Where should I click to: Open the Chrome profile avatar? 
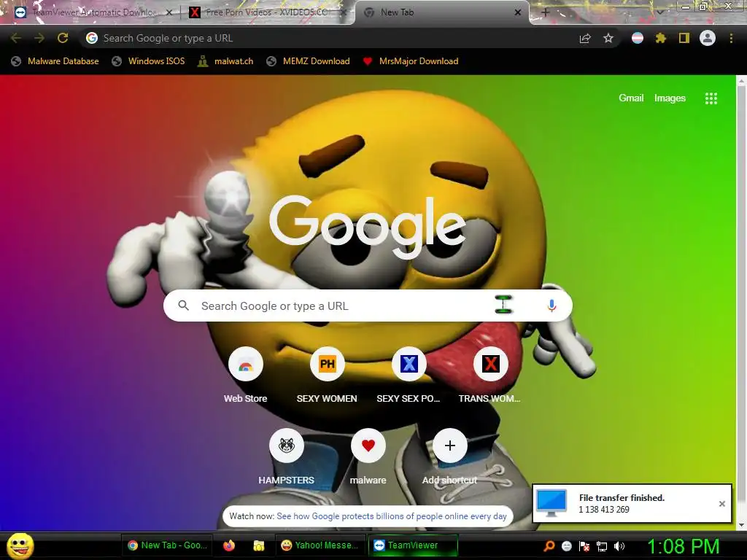click(708, 38)
